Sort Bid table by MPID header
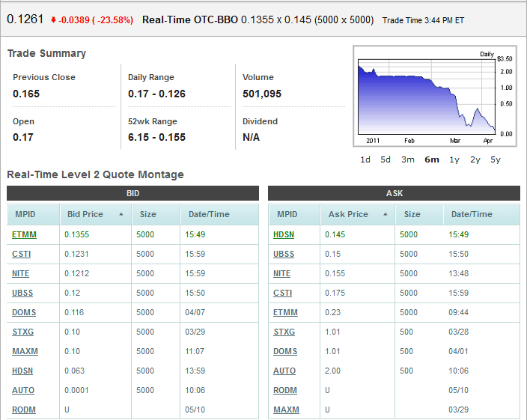Viewport: 527px width, 420px height. pyautogui.click(x=25, y=214)
